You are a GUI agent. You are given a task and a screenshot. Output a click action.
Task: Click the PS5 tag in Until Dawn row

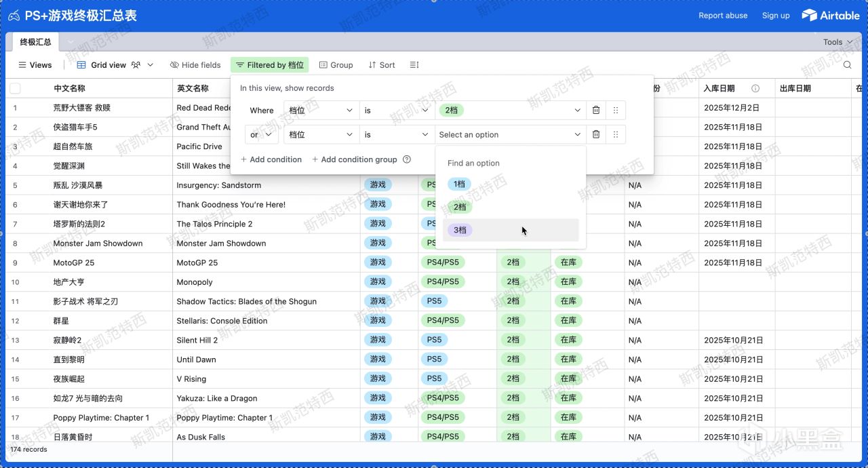[435, 359]
